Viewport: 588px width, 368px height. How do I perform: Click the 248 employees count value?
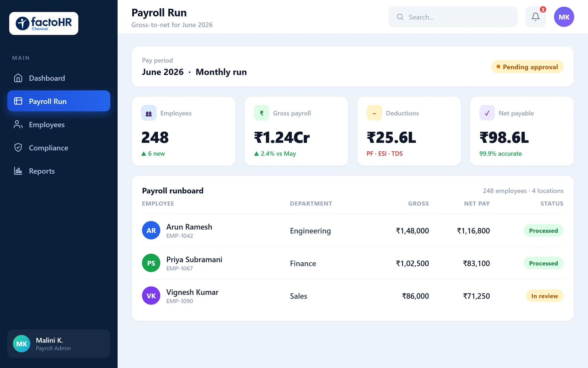[x=155, y=137]
